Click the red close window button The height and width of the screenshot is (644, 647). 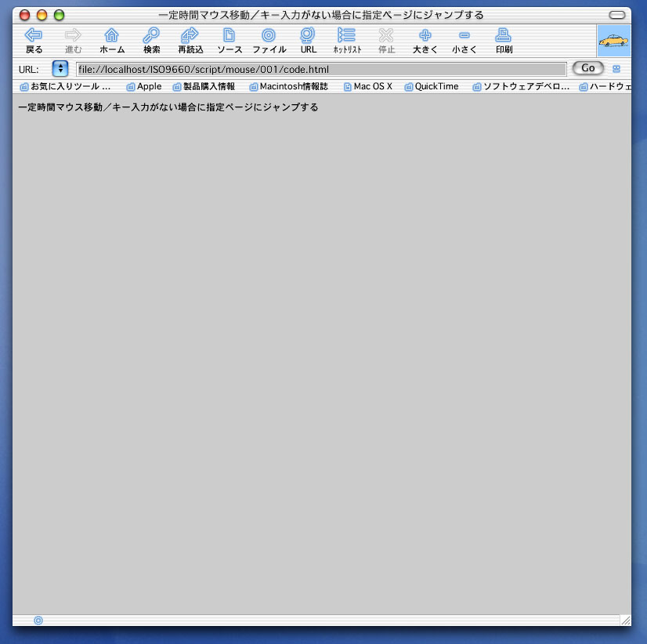point(25,15)
